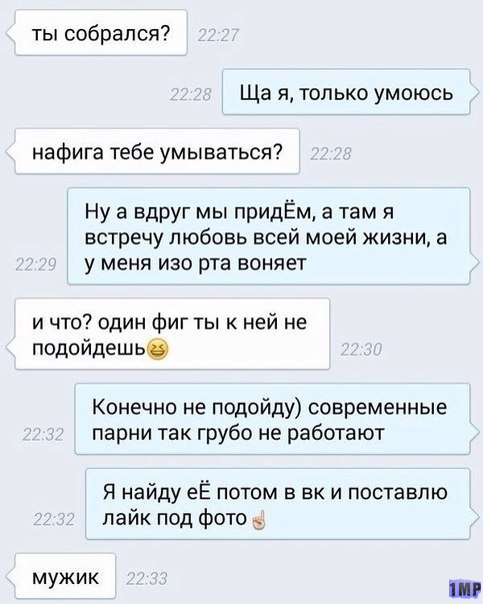Select the message 'ты собрался?'

click(101, 33)
